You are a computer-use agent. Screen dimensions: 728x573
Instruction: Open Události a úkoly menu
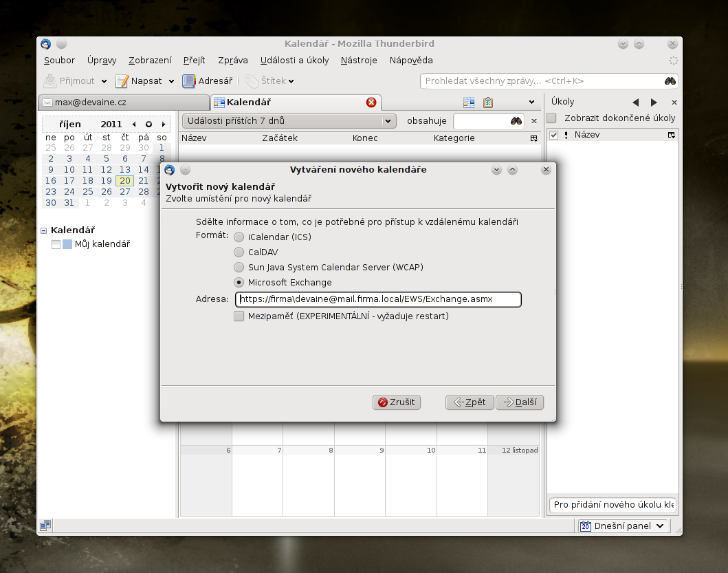(294, 61)
